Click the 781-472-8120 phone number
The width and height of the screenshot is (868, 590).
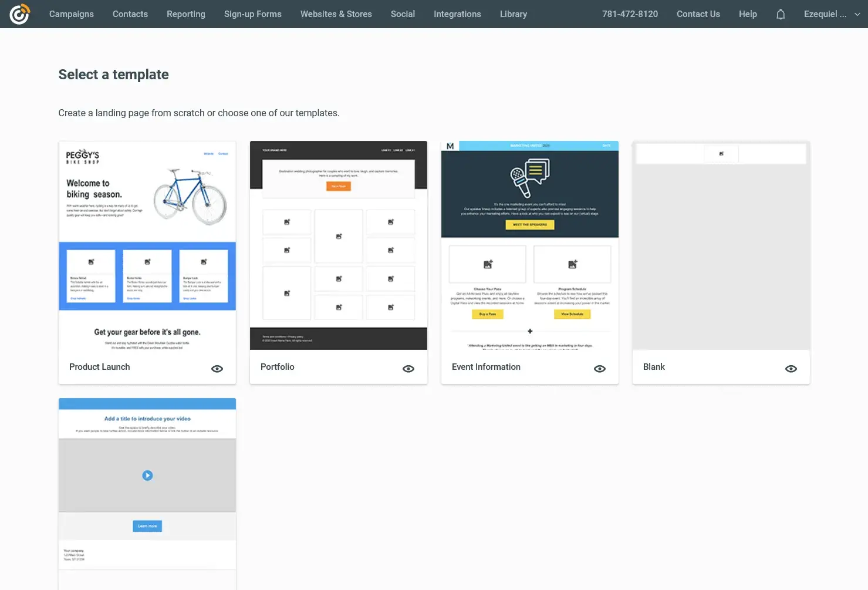pyautogui.click(x=629, y=14)
